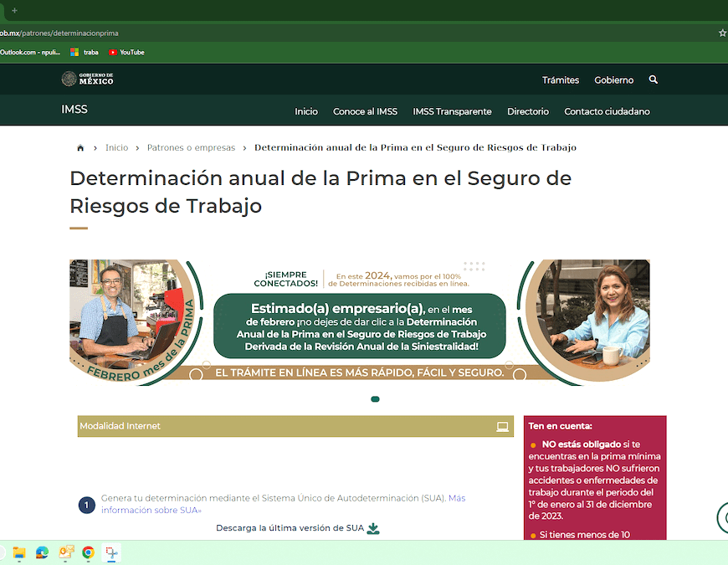
Task: Open File Explorer from the taskbar
Action: tap(18, 552)
